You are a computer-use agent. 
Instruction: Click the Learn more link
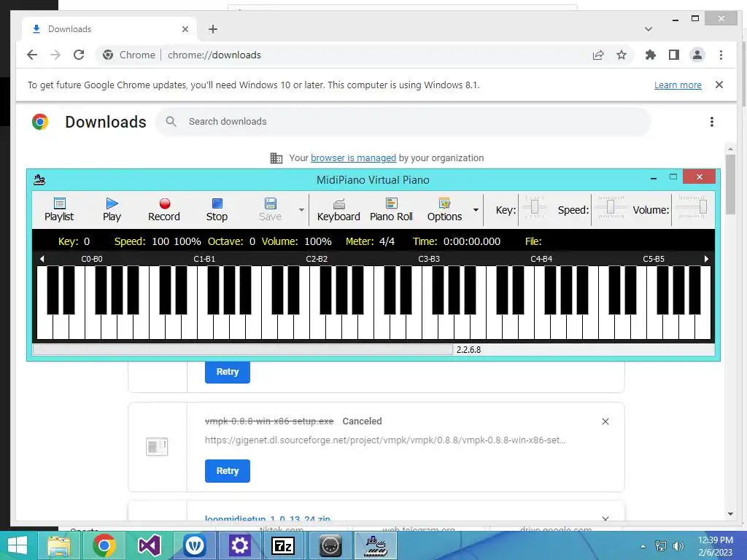point(678,85)
